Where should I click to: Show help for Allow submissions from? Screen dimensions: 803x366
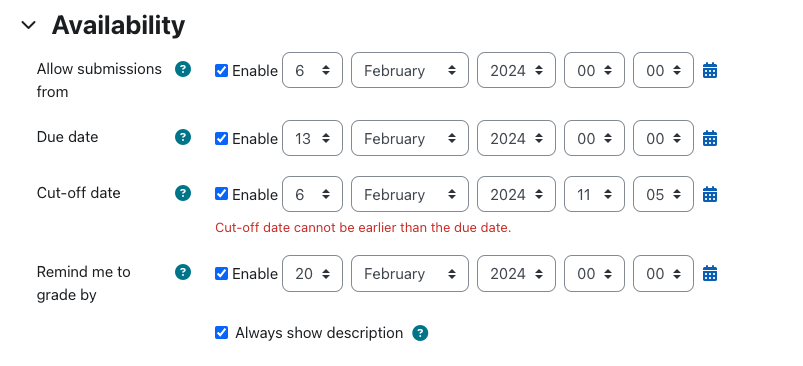coord(183,69)
